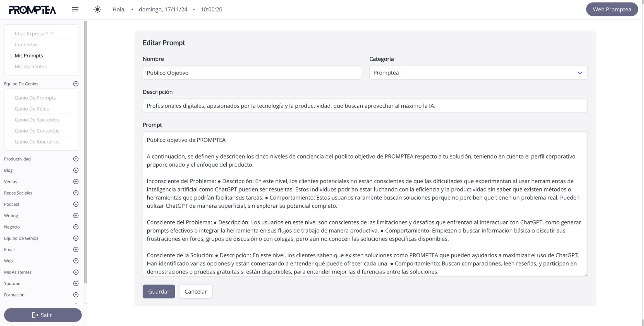The image size is (644, 326).
Task: Log out with the Salir button
Action: pyautogui.click(x=43, y=315)
